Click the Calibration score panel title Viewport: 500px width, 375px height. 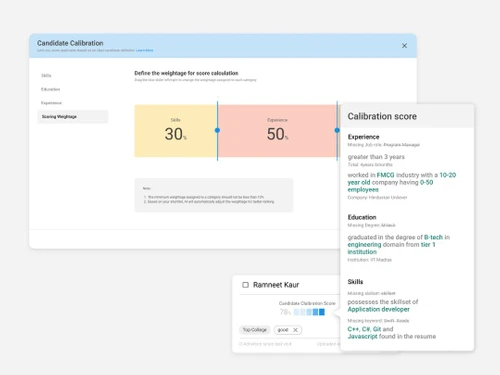pyautogui.click(x=382, y=116)
